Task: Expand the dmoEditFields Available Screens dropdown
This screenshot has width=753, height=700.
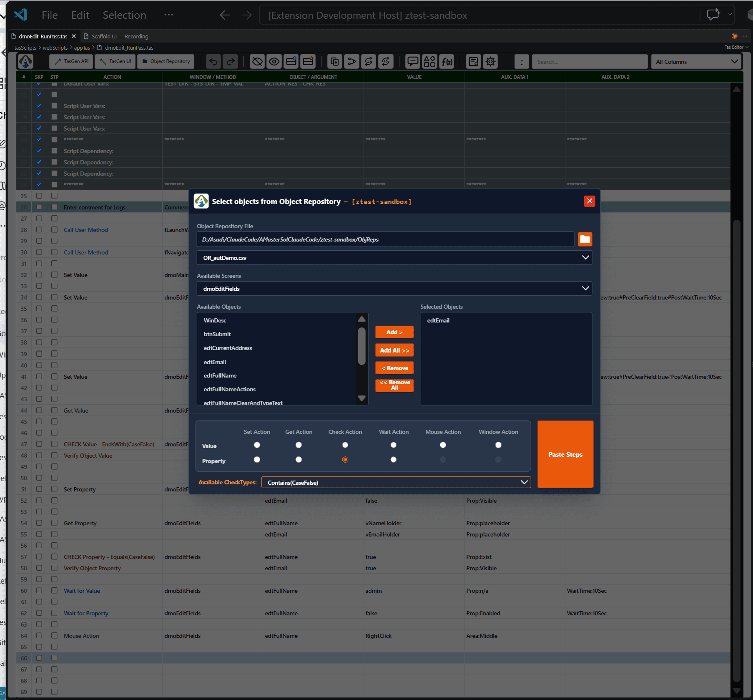Action: [394, 289]
